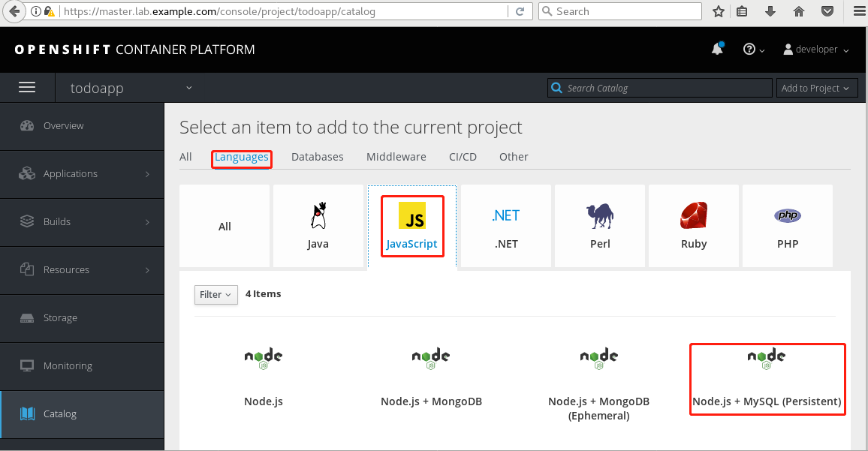868x451 pixels.
Task: Switch to the Languages tab
Action: pyautogui.click(x=241, y=158)
